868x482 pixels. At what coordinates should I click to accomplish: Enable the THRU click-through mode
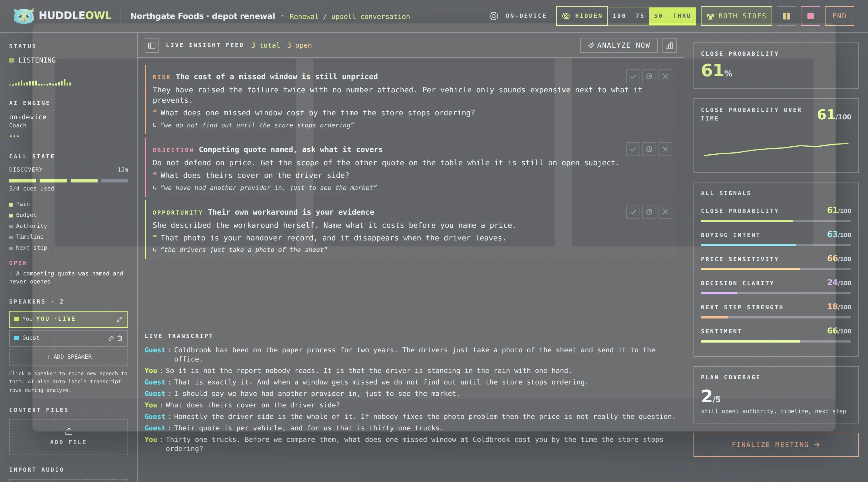[682, 16]
